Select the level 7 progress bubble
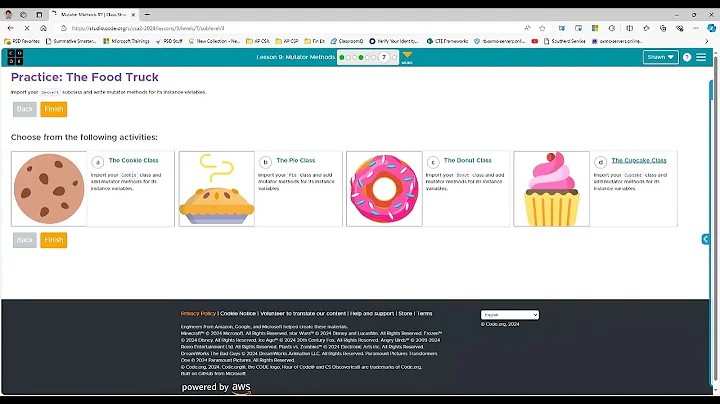This screenshot has height=404, width=720. (384, 57)
